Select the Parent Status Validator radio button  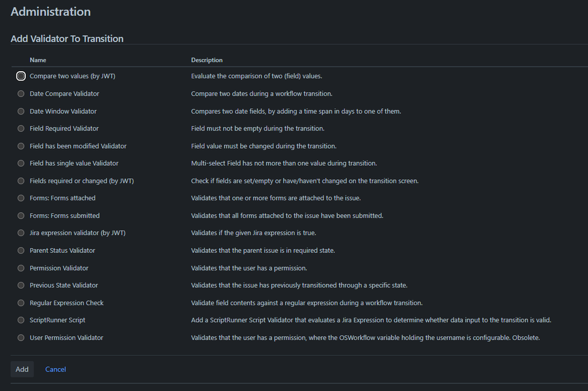[x=21, y=250]
